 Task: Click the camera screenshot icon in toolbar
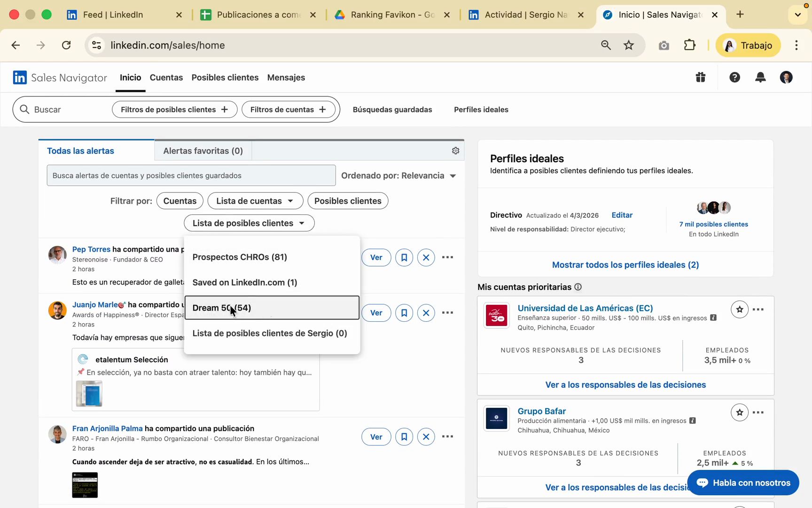[x=664, y=46]
